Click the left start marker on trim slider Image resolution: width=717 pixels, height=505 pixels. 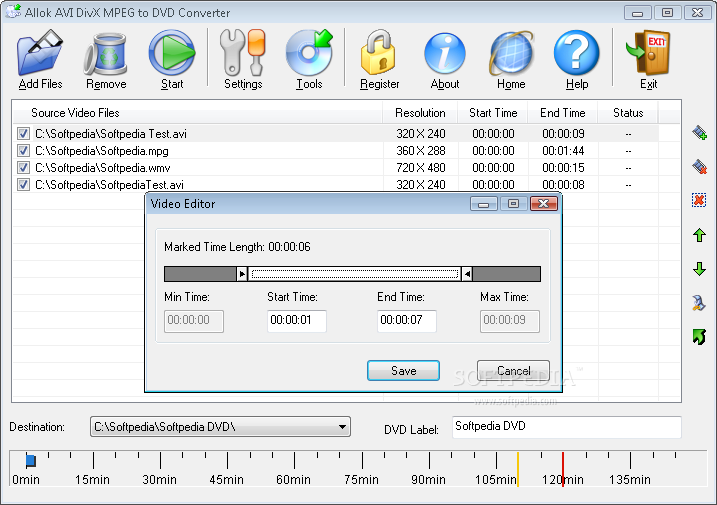click(242, 274)
